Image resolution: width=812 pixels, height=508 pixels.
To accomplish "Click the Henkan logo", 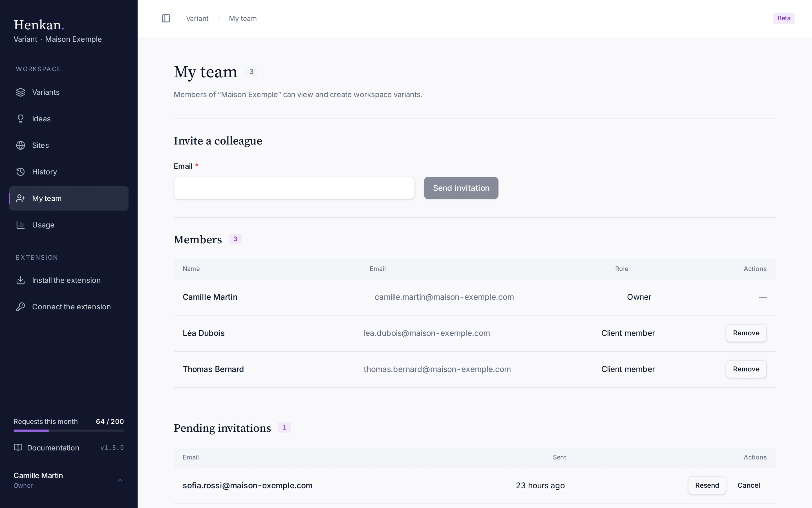I will (39, 25).
